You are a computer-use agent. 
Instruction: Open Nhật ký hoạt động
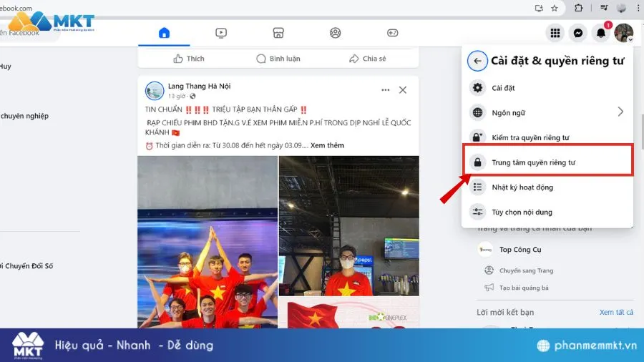[x=547, y=187]
